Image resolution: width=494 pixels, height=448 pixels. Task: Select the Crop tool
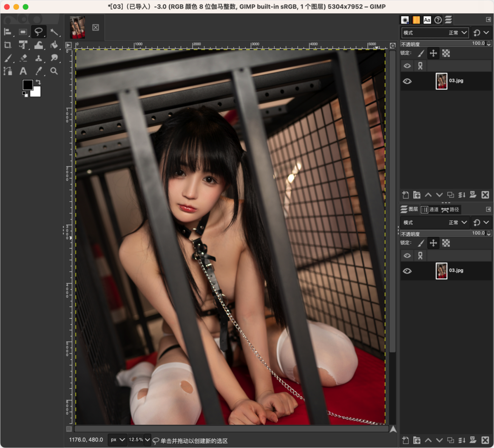pyautogui.click(x=8, y=45)
